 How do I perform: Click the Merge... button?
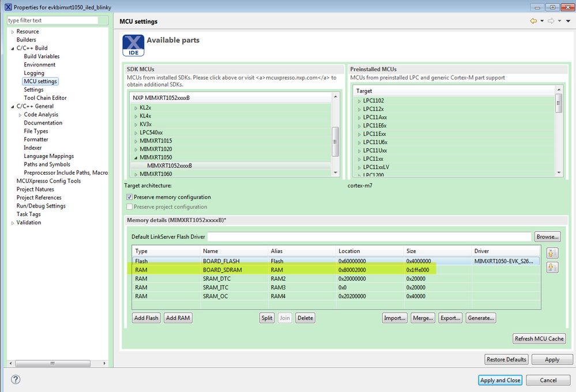(x=423, y=318)
